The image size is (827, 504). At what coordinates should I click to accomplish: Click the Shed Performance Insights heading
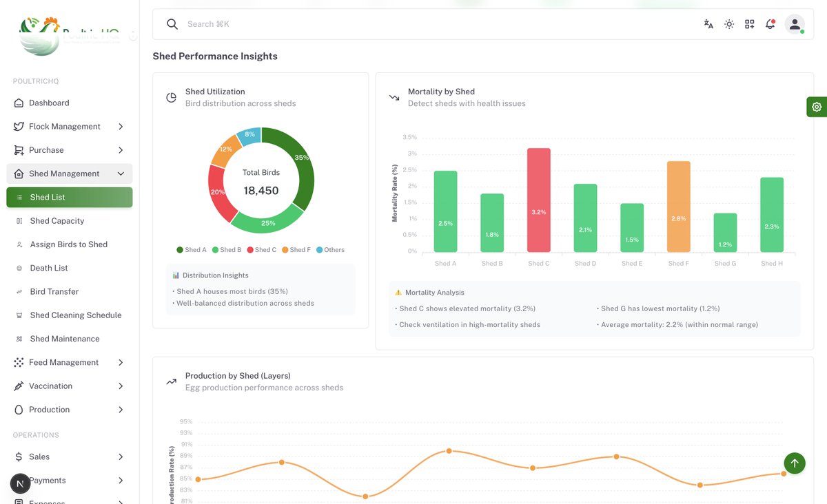tap(215, 56)
